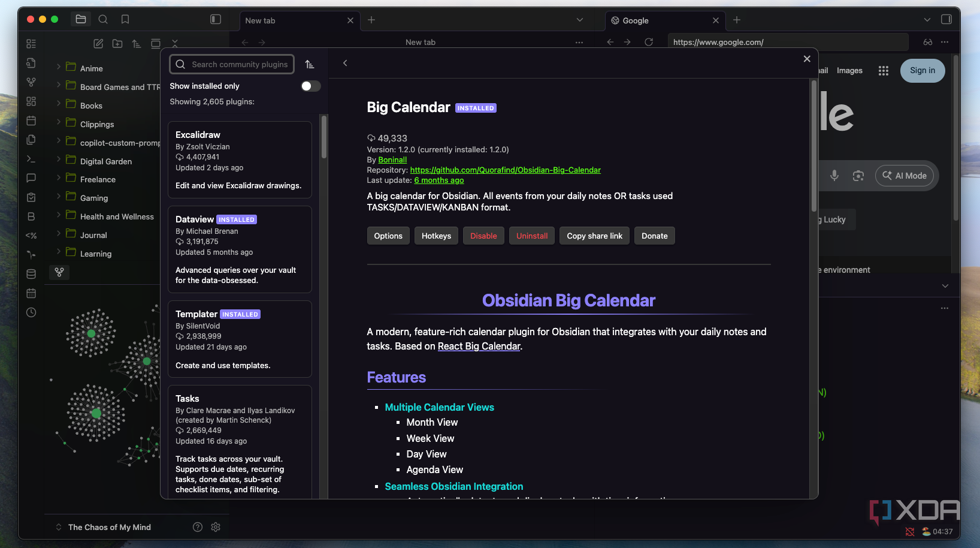Expand the Books folder
Viewport: 980px width, 548px height.
59,104
